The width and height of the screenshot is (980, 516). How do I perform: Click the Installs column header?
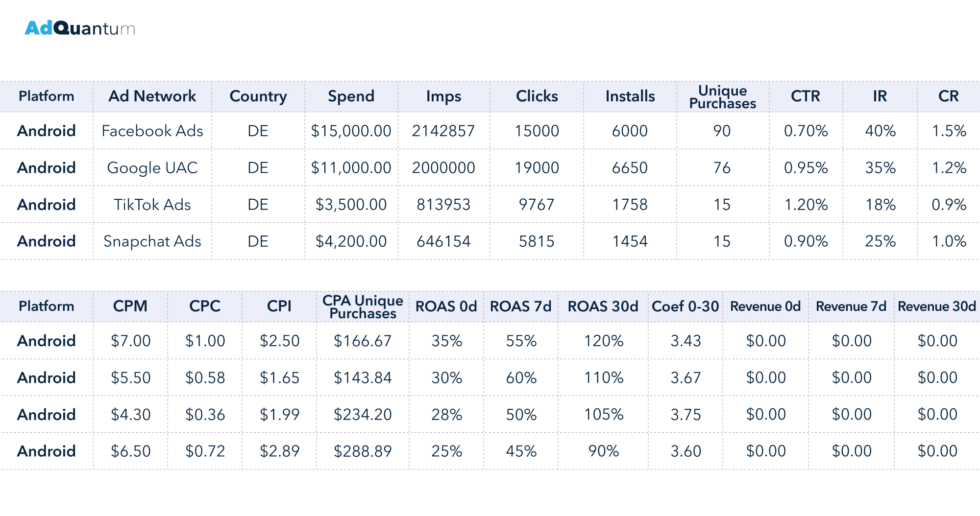pos(630,96)
